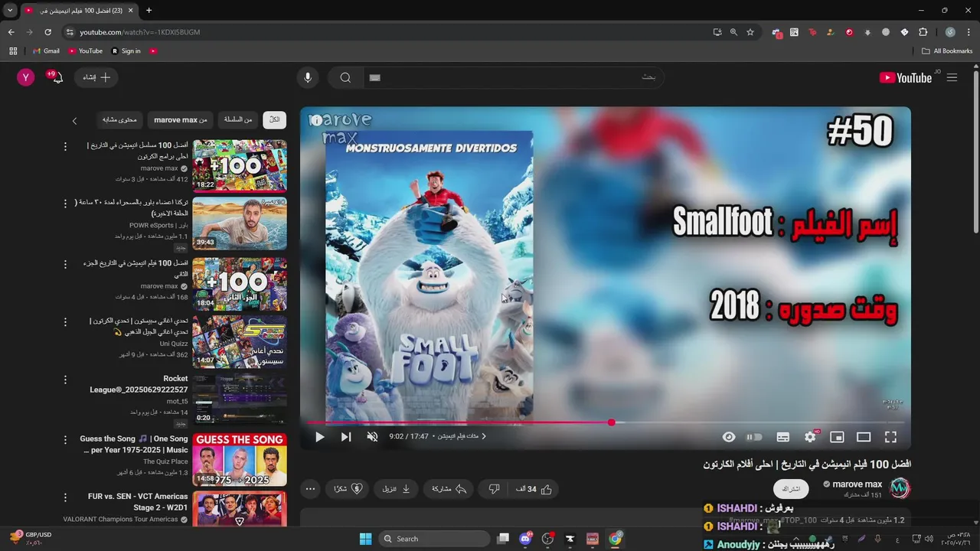Open options for 'الجزء الثاني' video
The height and width of the screenshot is (551, 980).
coord(65,264)
